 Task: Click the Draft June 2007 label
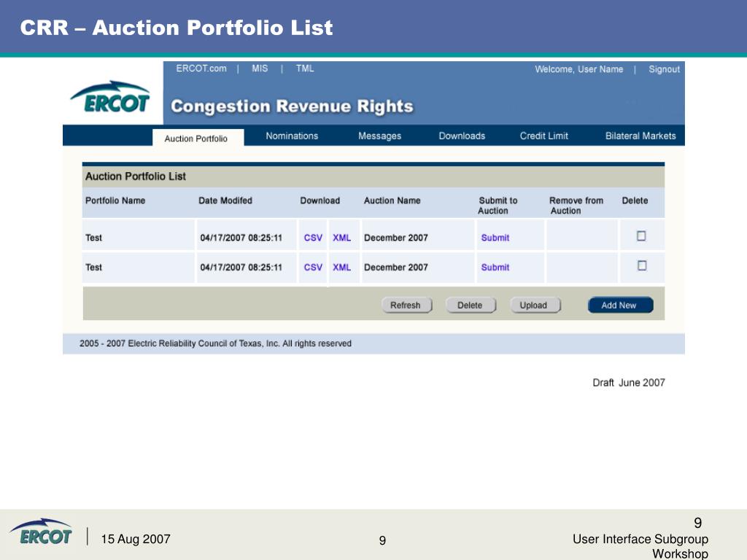(628, 382)
